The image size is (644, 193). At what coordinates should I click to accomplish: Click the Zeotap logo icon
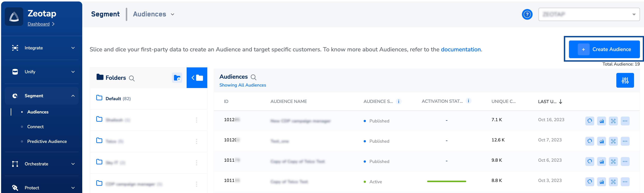[14, 16]
